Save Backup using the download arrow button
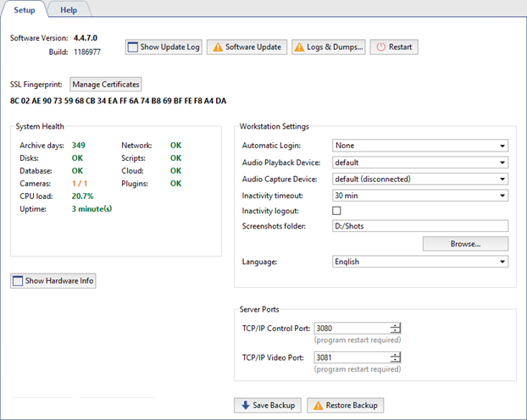The image size is (527, 420). coord(267,406)
